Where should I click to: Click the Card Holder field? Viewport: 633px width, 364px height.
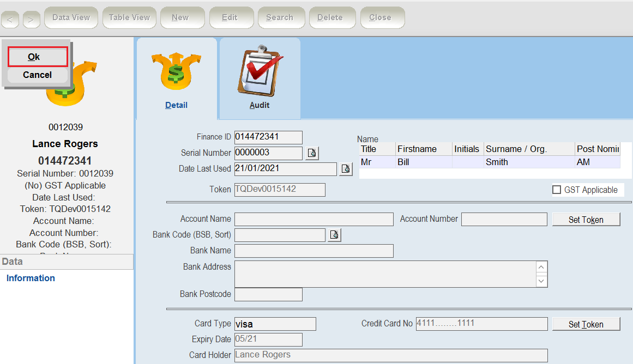[x=391, y=355]
